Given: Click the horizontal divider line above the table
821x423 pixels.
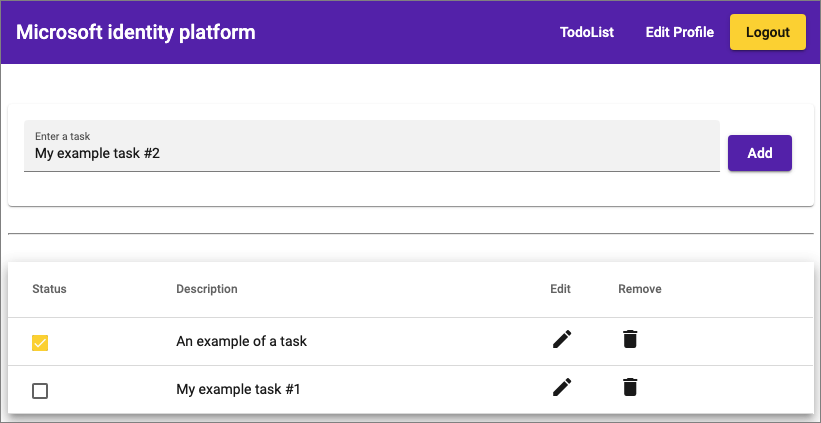Looking at the screenshot, I should [410, 233].
